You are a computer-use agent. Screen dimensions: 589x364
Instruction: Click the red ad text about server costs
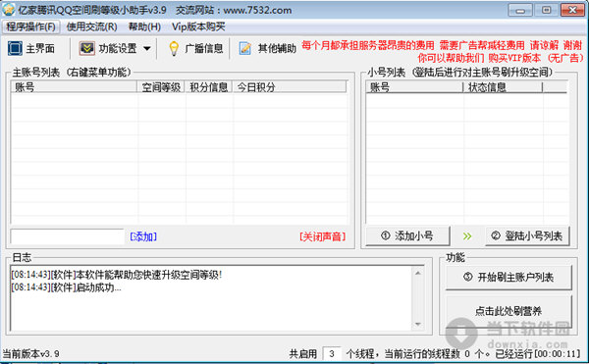tap(442, 45)
